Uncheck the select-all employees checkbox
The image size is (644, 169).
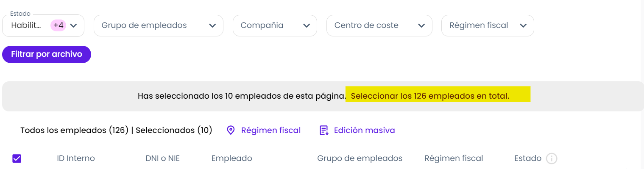click(17, 158)
